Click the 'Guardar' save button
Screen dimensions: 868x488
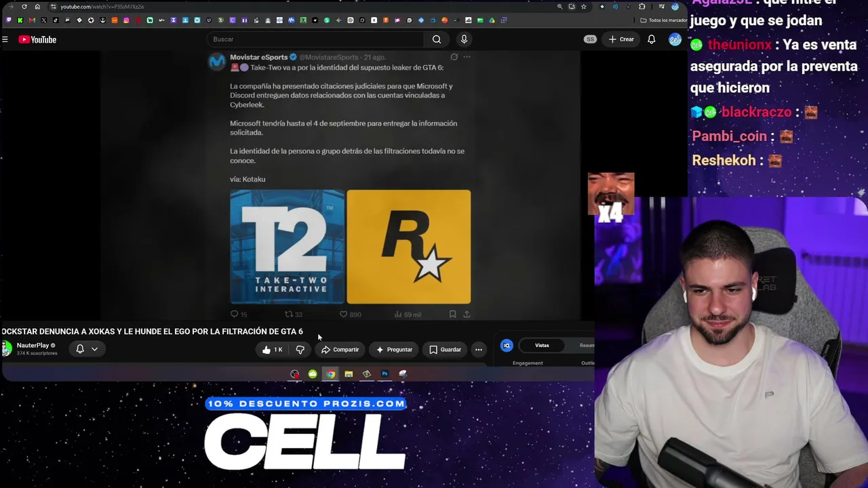[x=445, y=350]
